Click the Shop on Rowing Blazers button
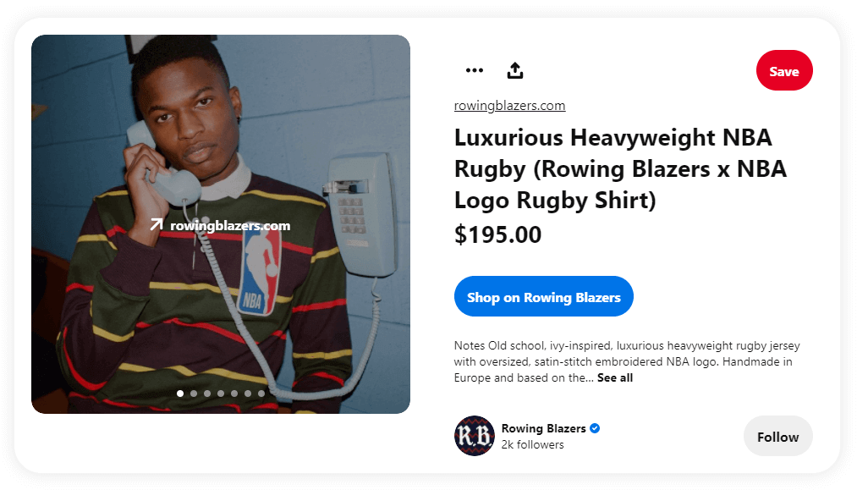The height and width of the screenshot is (490, 868). (544, 296)
